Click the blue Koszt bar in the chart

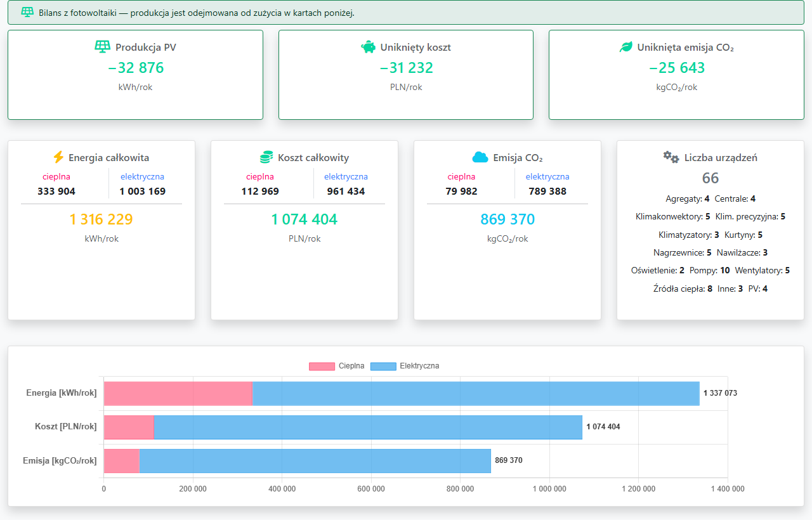(368, 427)
